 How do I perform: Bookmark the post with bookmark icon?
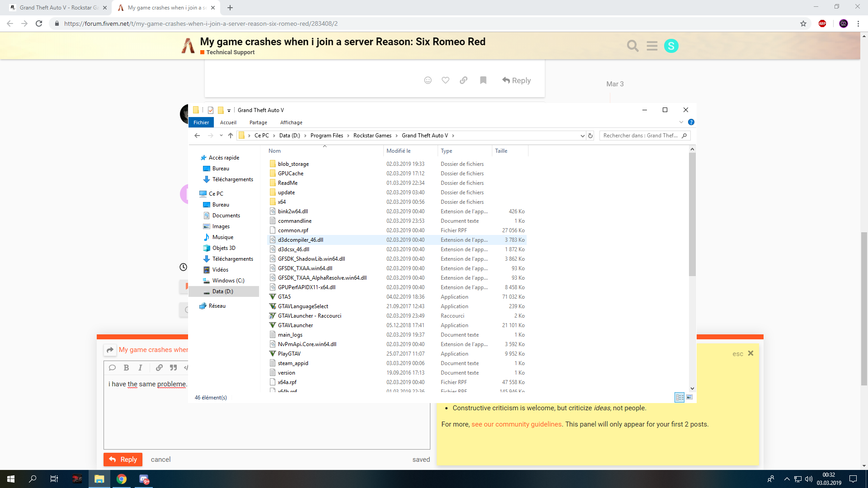[483, 80]
